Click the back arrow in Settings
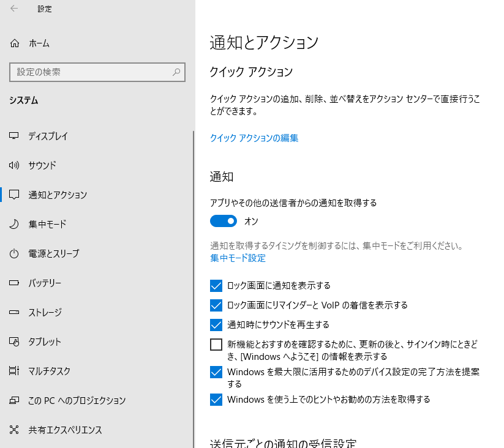Image resolution: width=504 pixels, height=448 pixels. tap(13, 9)
